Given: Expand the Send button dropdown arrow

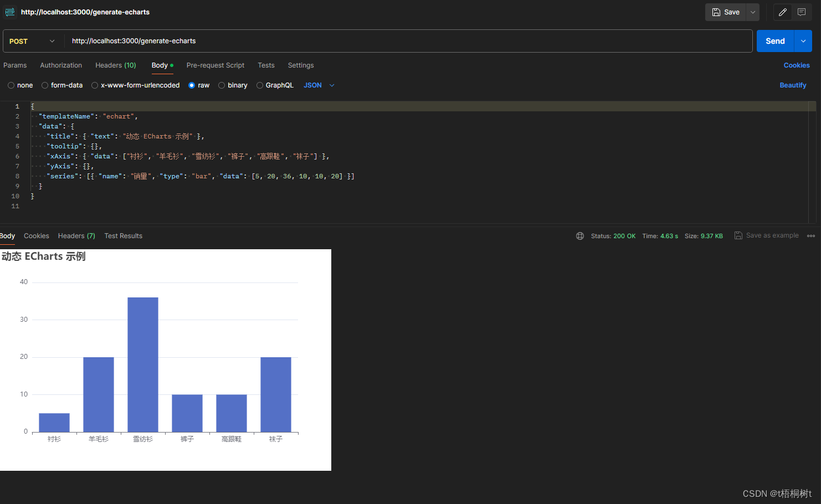Looking at the screenshot, I should tap(803, 40).
